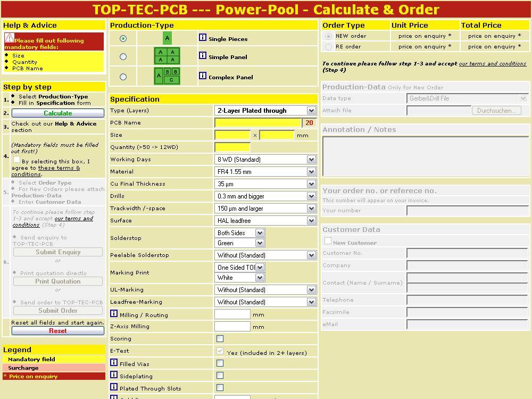The width and height of the screenshot is (532, 399).
Task: Select Complex Panel production type radio
Action: [123, 77]
